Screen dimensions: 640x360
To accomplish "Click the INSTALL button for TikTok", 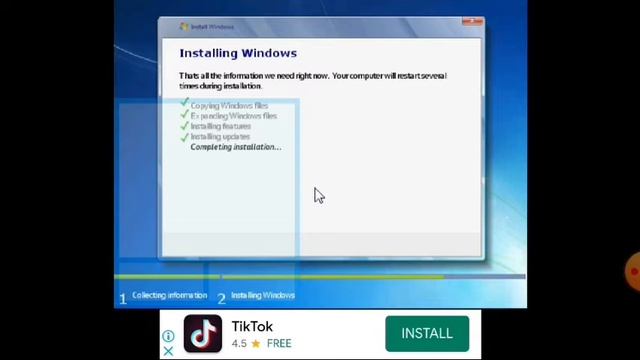I will point(427,333).
